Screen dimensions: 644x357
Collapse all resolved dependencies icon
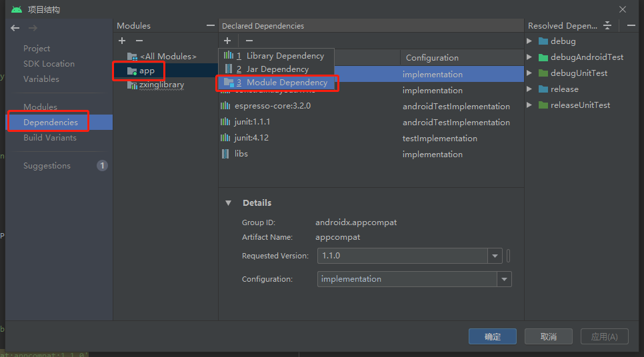tap(607, 25)
